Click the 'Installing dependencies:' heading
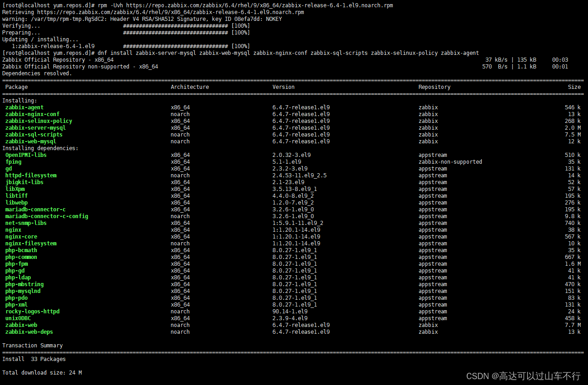 pos(40,148)
